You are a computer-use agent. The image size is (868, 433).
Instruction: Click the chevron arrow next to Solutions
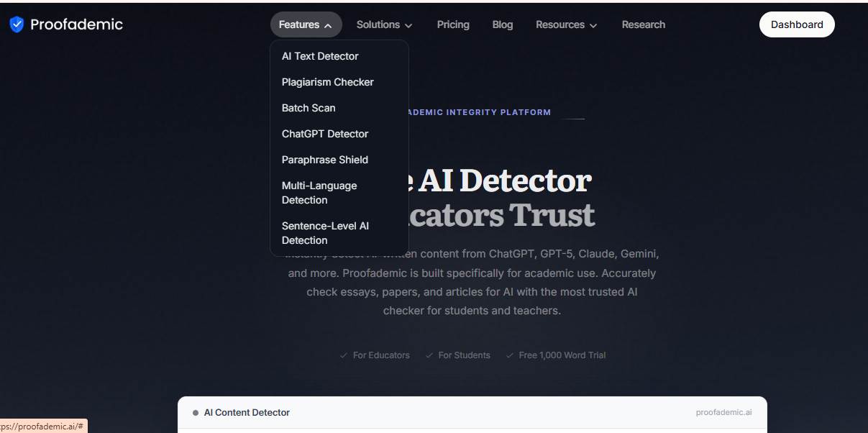(x=408, y=25)
